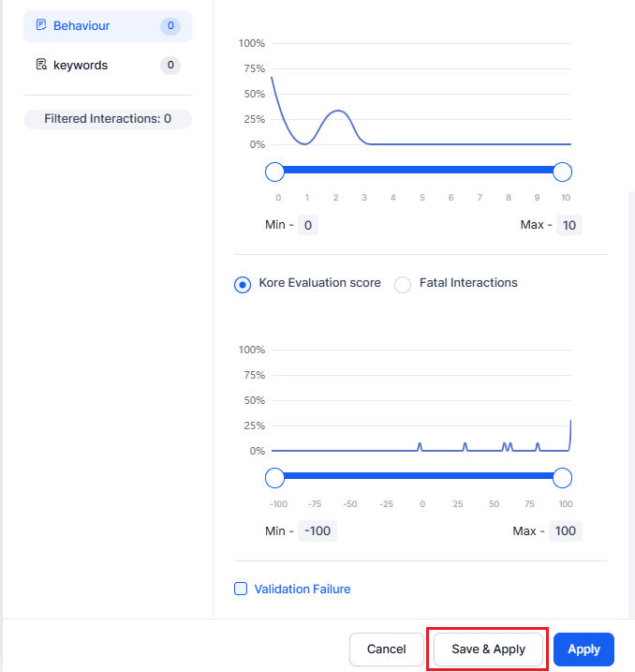The image size is (635, 672).
Task: Click the Behaviour document icon in sidebar
Action: point(41,25)
